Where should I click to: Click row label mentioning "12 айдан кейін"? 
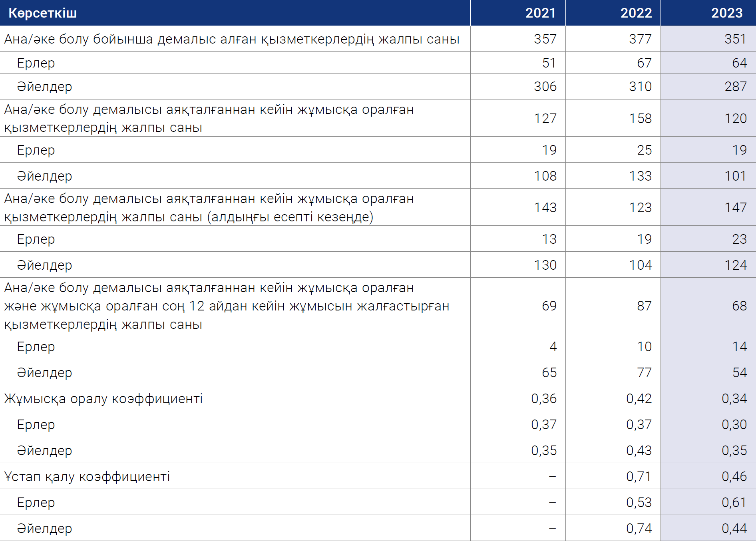(227, 306)
